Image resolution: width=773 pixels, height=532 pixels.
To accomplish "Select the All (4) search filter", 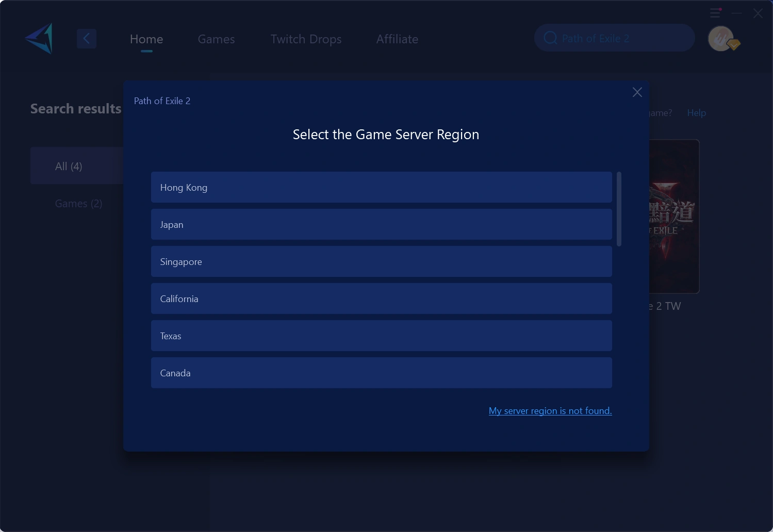I will click(68, 165).
